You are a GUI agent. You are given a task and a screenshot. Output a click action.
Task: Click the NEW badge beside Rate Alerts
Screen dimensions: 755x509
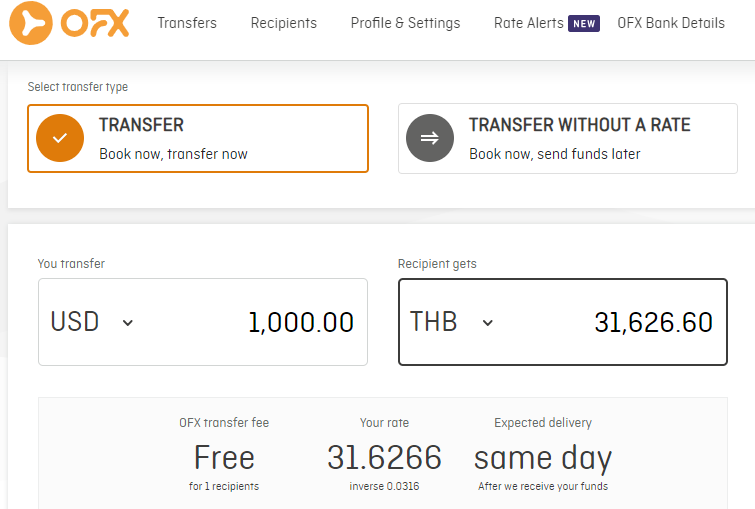pos(584,23)
